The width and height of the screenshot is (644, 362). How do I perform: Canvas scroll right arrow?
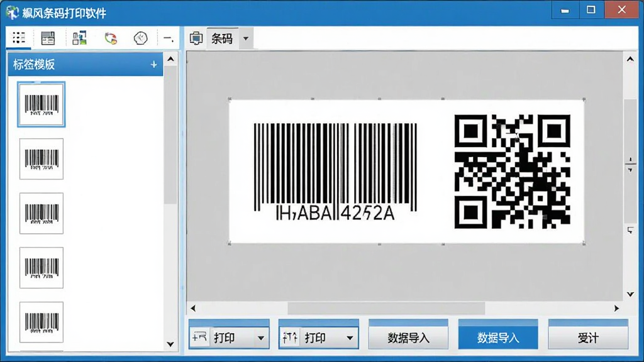click(616, 308)
